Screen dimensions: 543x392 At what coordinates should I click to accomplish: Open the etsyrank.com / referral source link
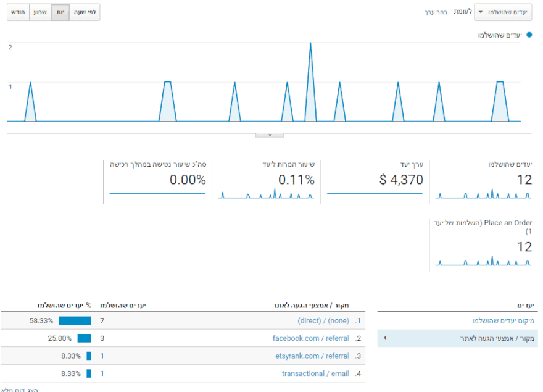pos(312,356)
